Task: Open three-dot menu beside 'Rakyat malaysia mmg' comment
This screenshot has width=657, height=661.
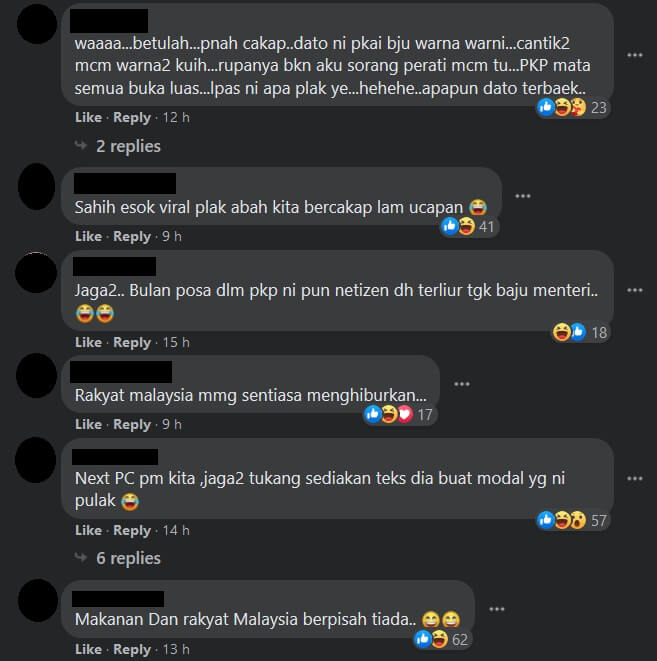Action: pos(461,384)
